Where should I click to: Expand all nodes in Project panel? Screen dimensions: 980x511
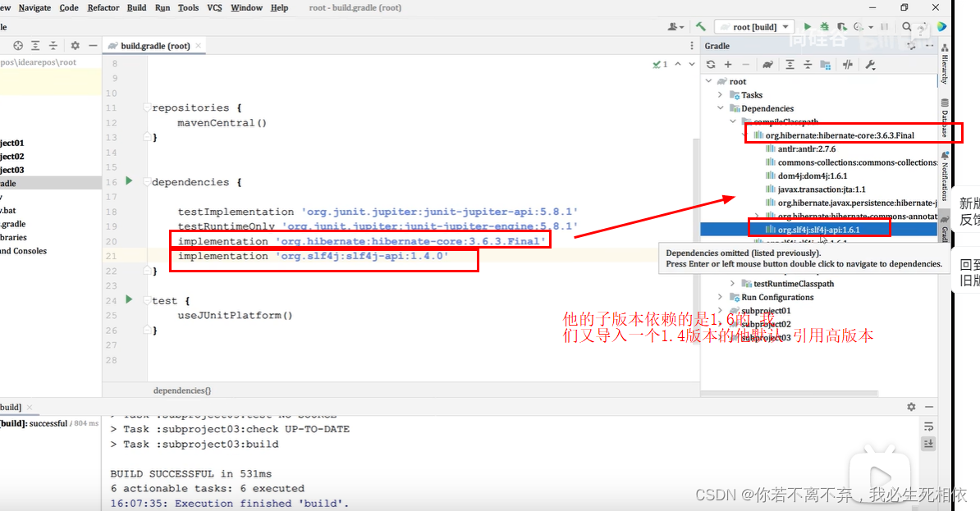[x=35, y=46]
